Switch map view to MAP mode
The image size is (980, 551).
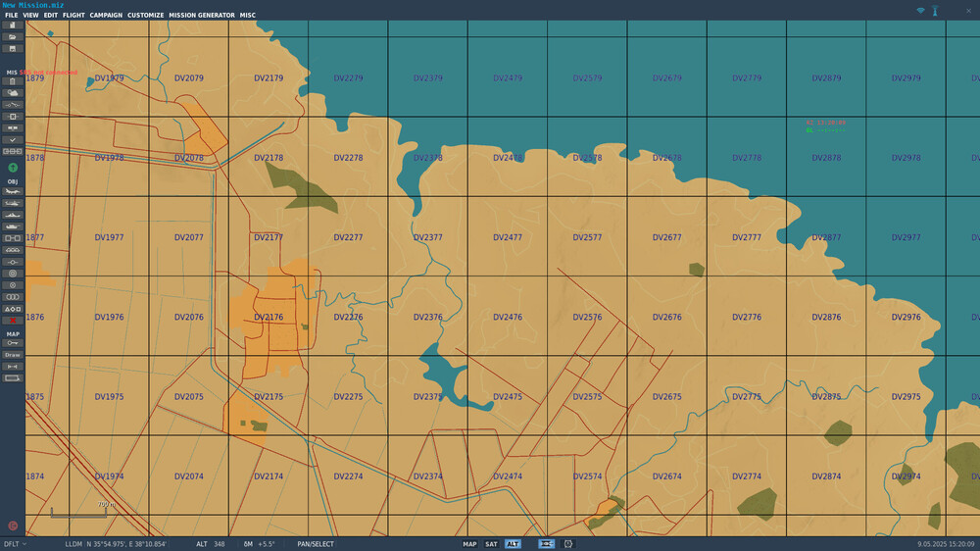point(469,544)
